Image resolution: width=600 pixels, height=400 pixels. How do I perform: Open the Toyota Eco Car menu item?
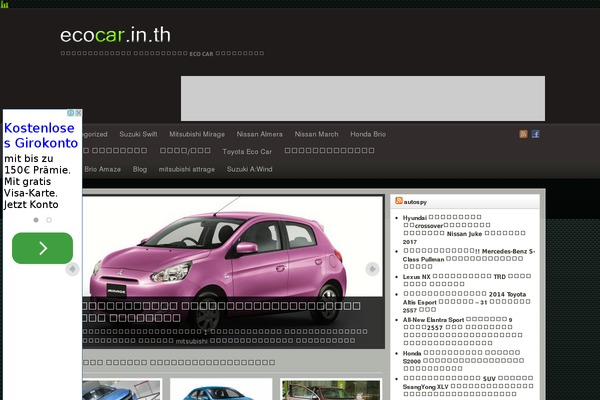(247, 152)
